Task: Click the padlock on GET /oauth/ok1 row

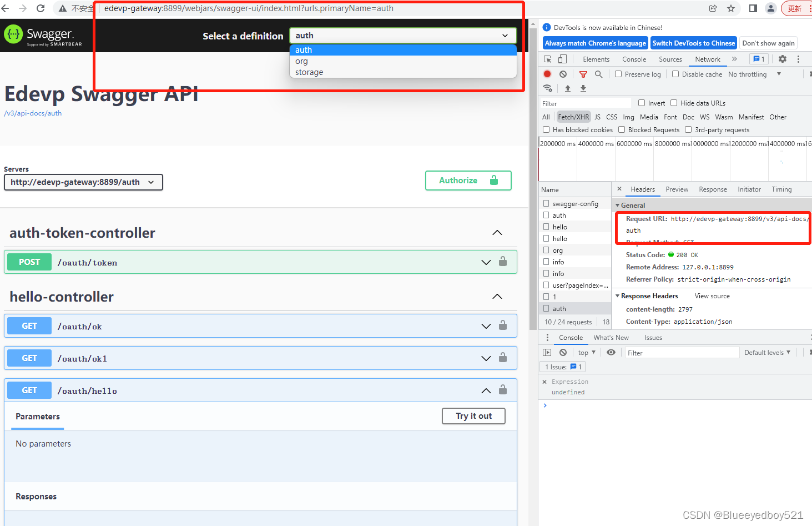Action: click(503, 357)
